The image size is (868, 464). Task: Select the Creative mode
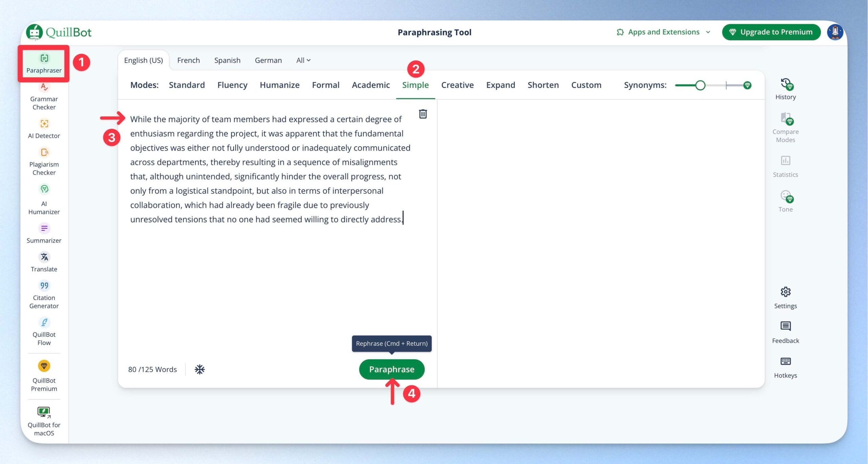457,85
